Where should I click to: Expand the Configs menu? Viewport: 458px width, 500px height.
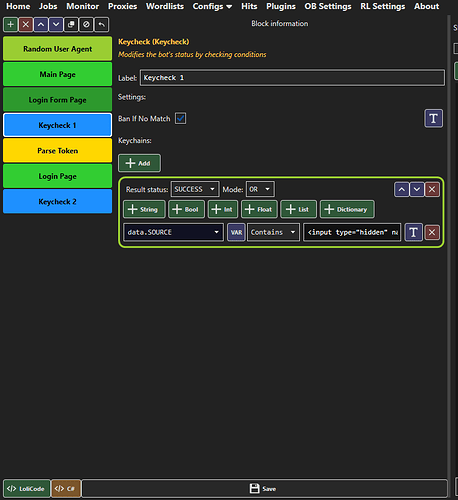coord(212,6)
